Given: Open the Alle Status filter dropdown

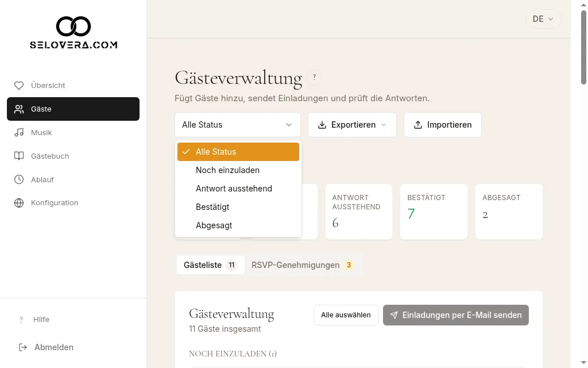Looking at the screenshot, I should coord(237,125).
